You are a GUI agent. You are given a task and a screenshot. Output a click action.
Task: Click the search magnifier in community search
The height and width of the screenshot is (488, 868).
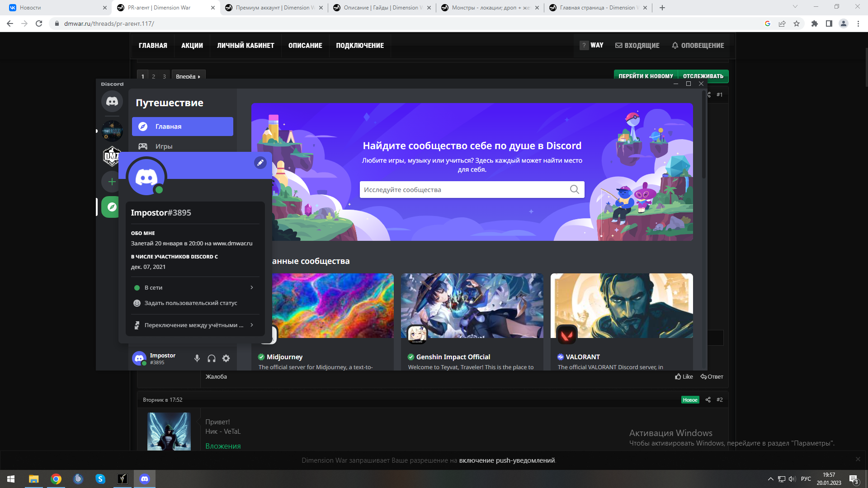574,190
